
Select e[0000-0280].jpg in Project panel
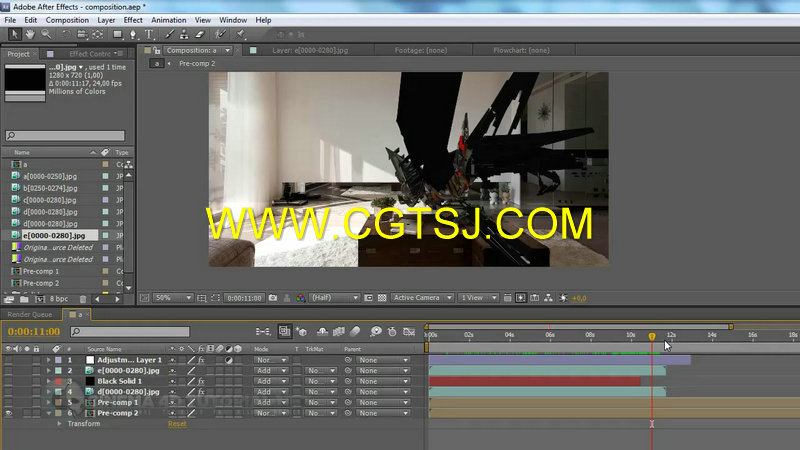pyautogui.click(x=54, y=236)
